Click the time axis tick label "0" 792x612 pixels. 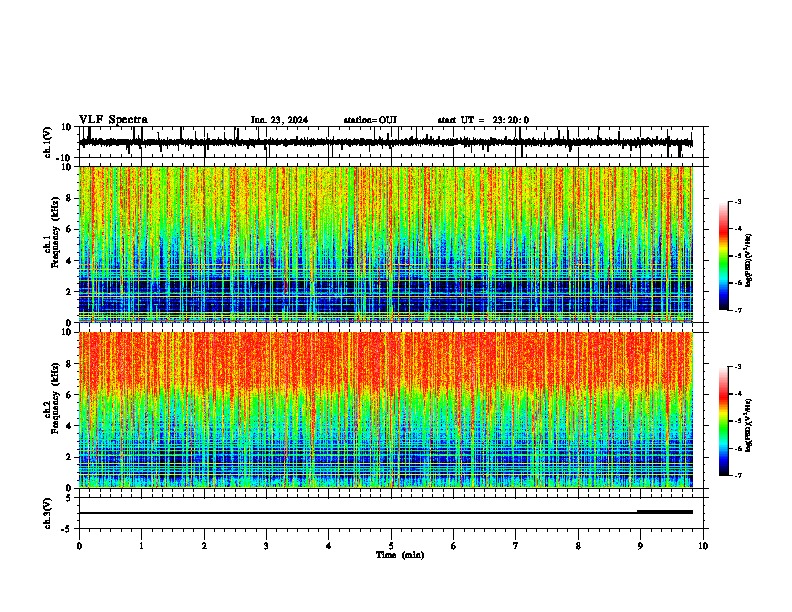coord(79,546)
